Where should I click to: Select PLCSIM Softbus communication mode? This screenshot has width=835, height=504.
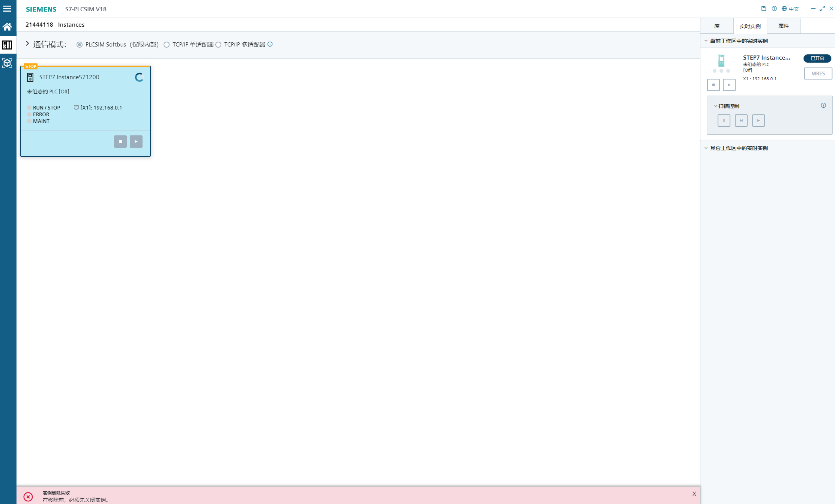pyautogui.click(x=80, y=45)
